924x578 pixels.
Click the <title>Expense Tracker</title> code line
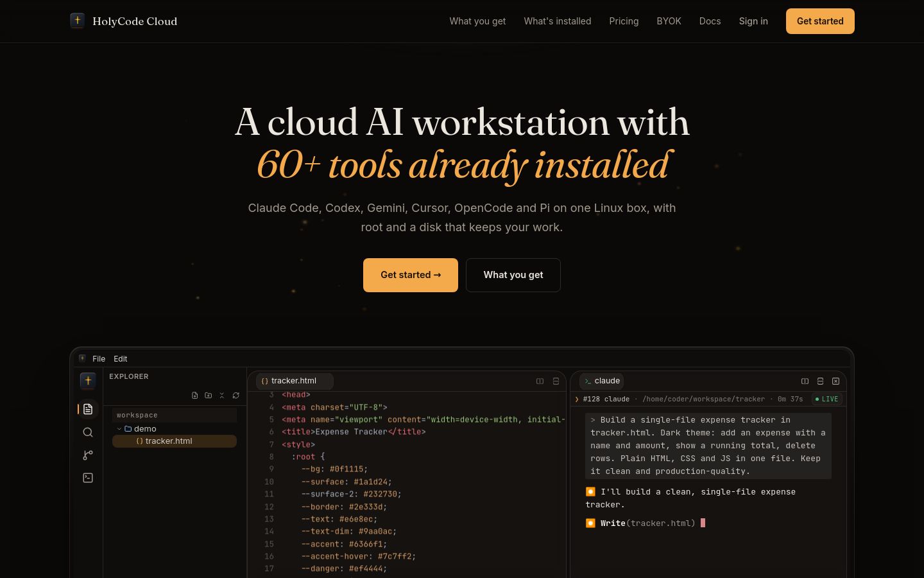354,432
